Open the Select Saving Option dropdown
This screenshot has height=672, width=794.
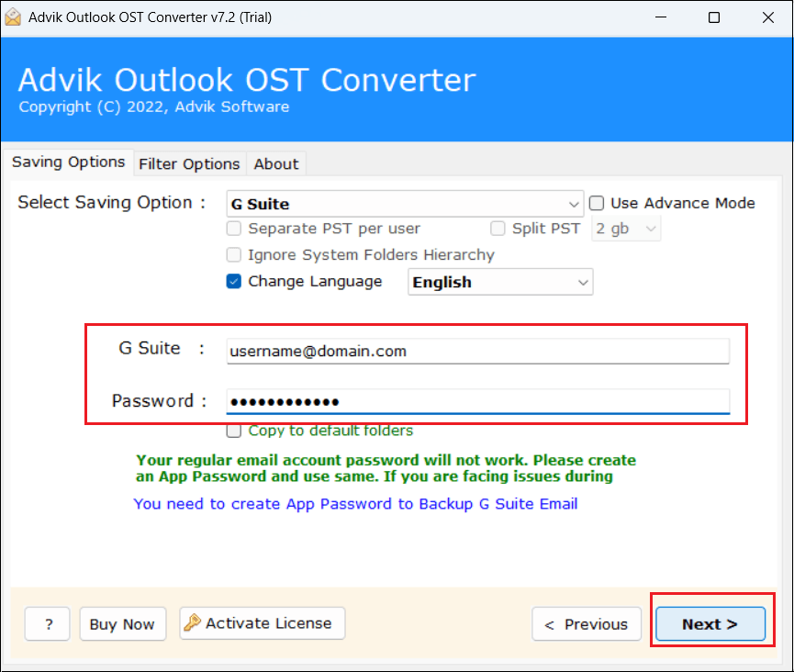click(x=405, y=204)
